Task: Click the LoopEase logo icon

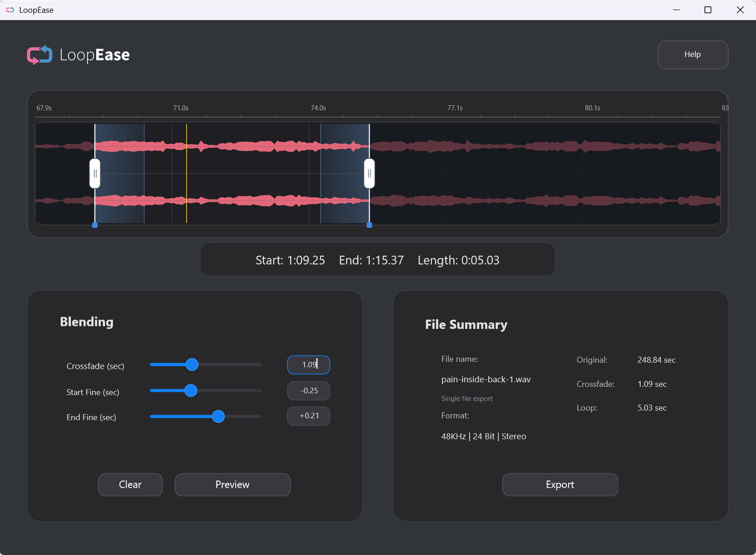Action: [40, 55]
